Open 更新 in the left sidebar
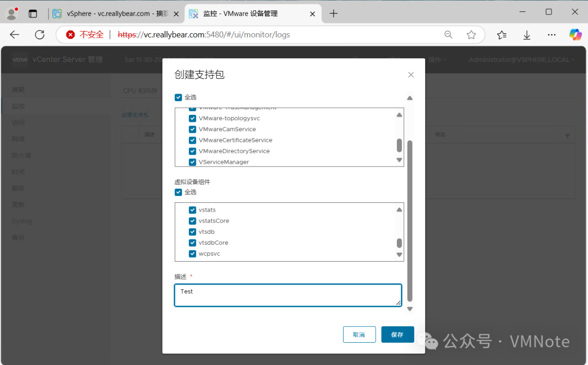 click(x=18, y=205)
